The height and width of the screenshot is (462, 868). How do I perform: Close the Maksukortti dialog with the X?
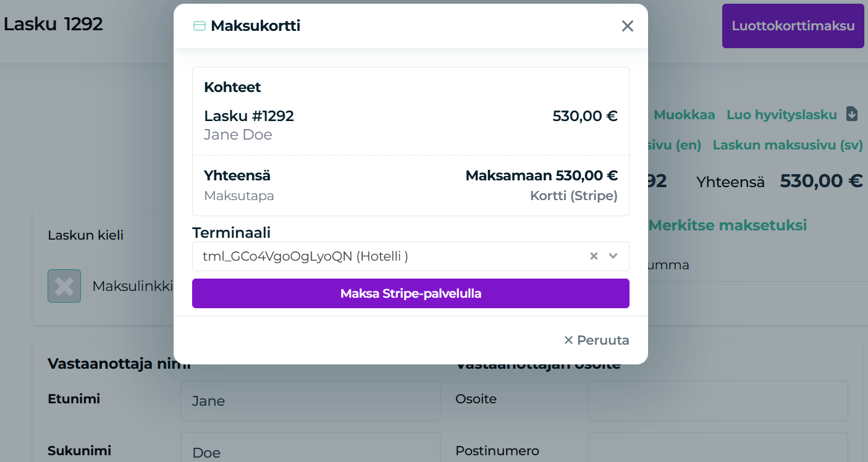628,26
